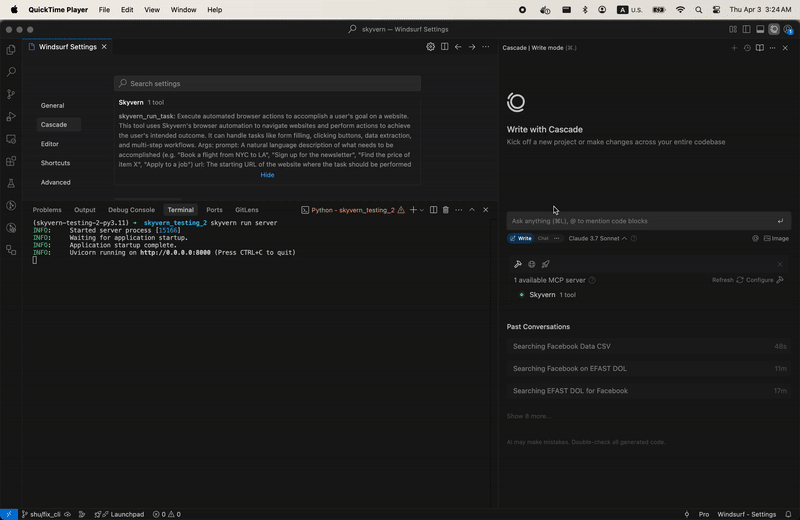Open the new terminal launch profile dropdown

point(422,210)
